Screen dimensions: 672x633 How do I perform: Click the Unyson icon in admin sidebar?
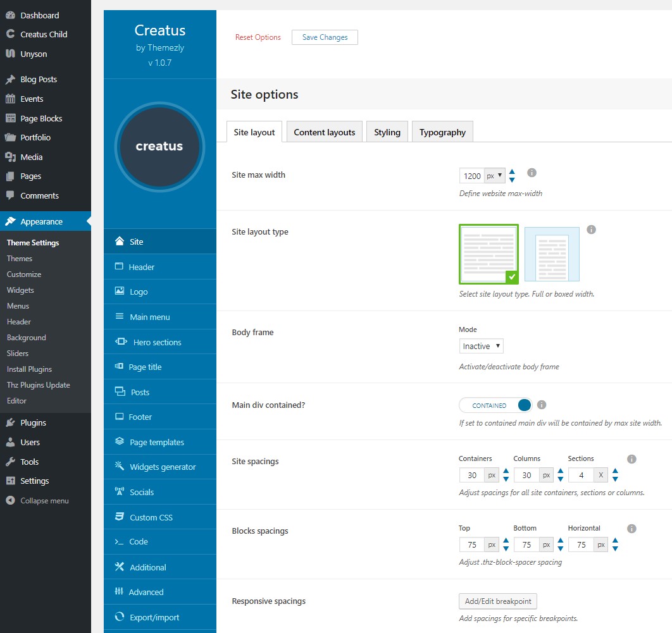point(10,54)
